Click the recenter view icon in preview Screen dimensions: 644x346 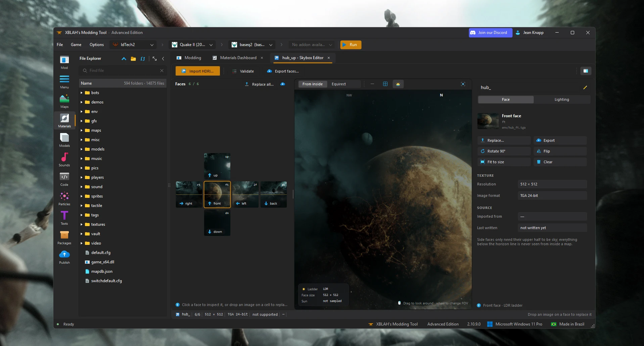click(x=463, y=84)
